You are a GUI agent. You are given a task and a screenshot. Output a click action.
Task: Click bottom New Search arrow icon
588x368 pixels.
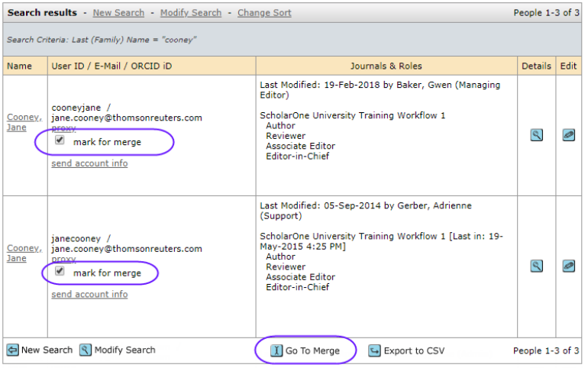click(x=13, y=350)
